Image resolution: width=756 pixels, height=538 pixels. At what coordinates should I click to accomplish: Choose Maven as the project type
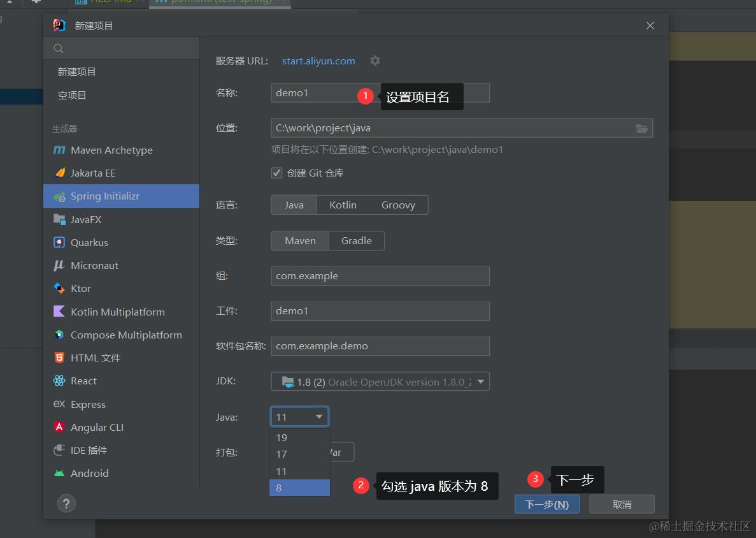click(x=300, y=241)
